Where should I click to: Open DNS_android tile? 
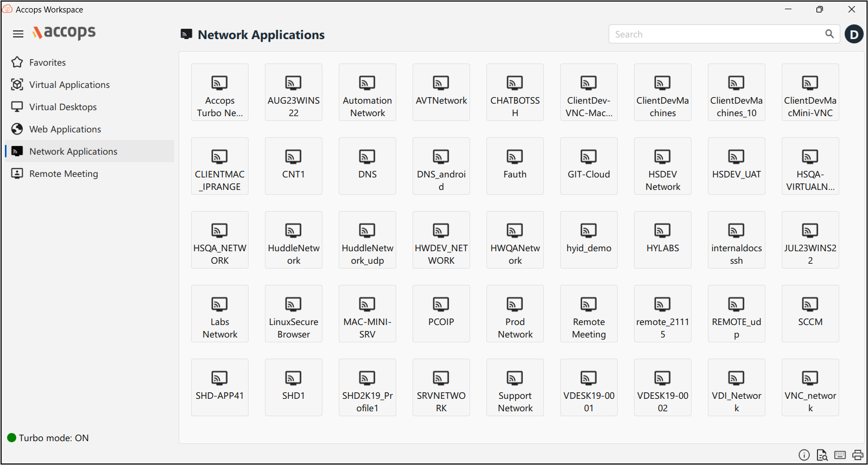click(441, 166)
